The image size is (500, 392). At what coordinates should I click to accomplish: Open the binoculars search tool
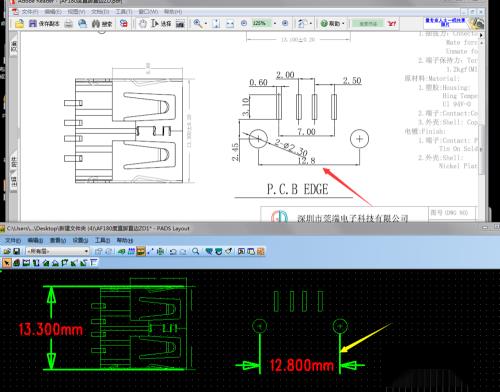[102, 24]
